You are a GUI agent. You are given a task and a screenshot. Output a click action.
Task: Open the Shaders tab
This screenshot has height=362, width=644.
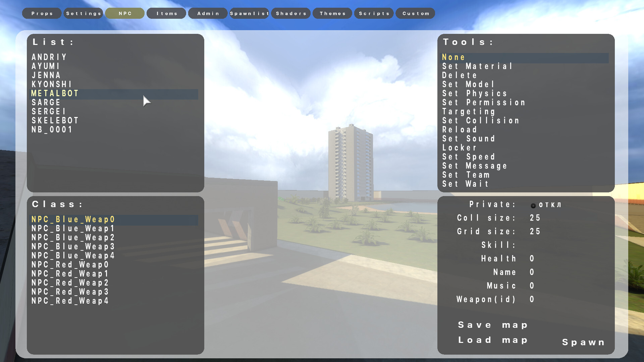click(x=291, y=13)
